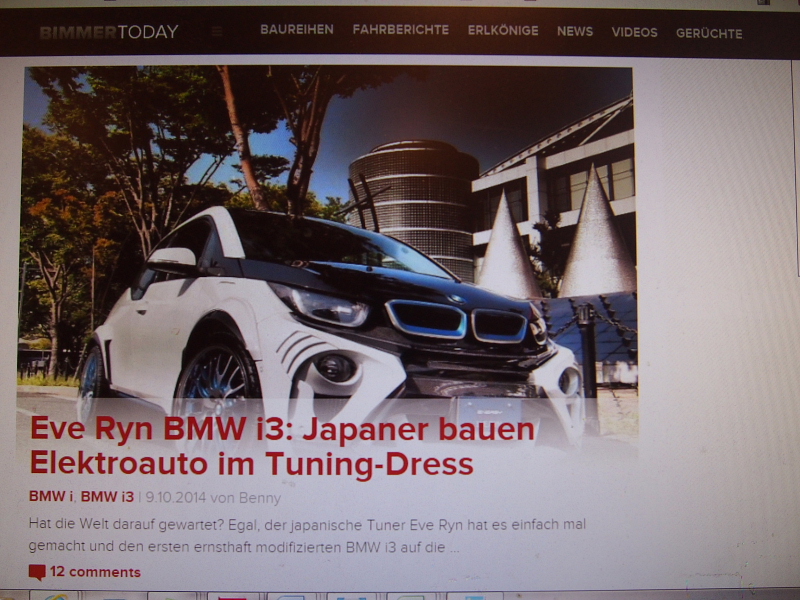Open the headline 'Eve Ryn BMW i3: Japaner bauen Elektroauto'
The width and height of the screenshot is (800, 600).
(282, 446)
